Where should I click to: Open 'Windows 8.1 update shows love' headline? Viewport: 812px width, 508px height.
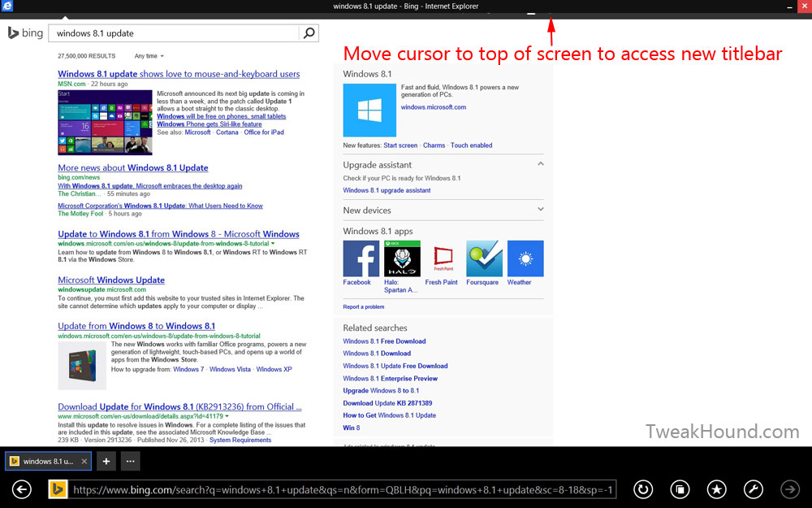point(179,74)
